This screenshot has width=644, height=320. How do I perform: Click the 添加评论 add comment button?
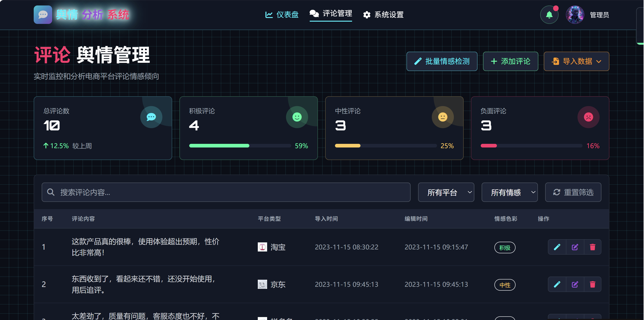[x=510, y=61]
